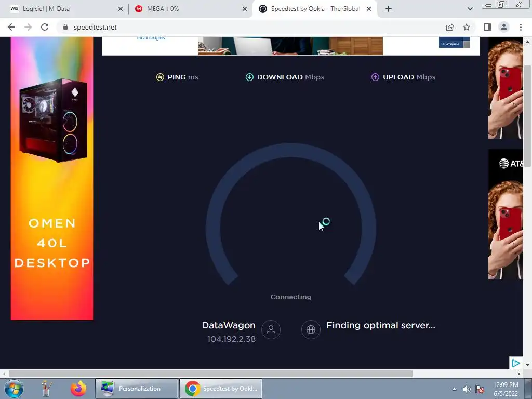Click the browser forward arrow

click(28, 27)
